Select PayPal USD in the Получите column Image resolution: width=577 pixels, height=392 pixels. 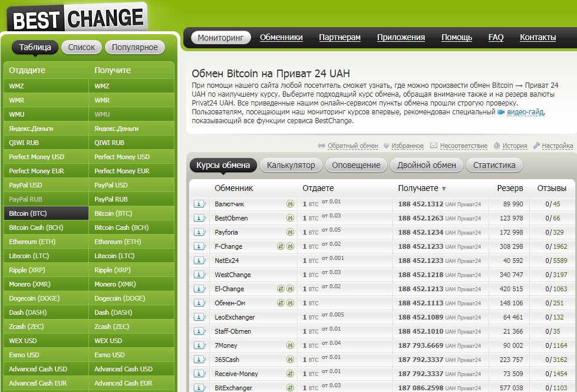(131, 185)
